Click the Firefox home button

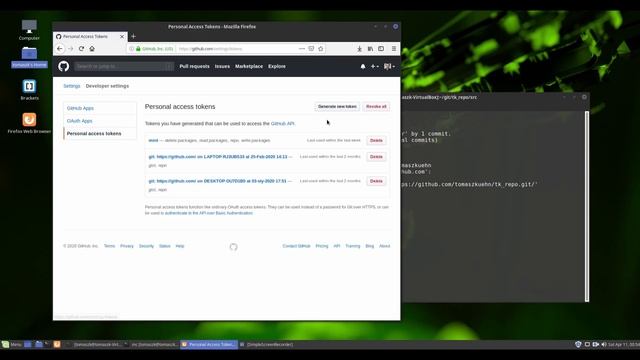pyautogui.click(x=92, y=49)
